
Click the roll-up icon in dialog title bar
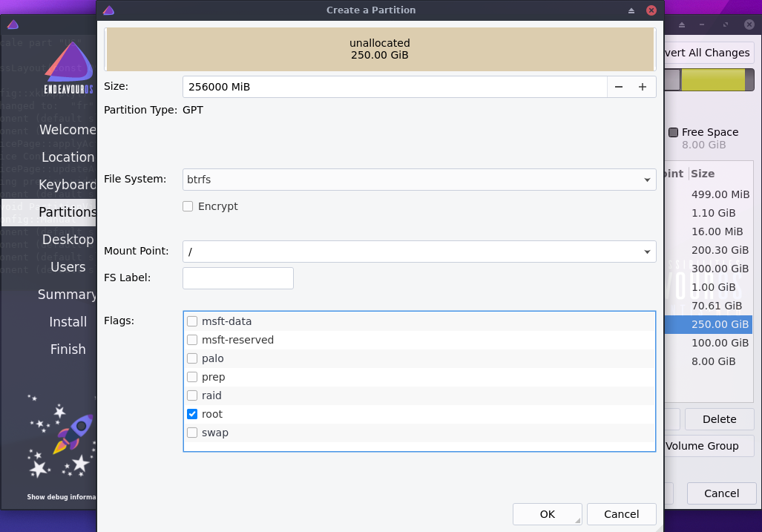pos(631,10)
